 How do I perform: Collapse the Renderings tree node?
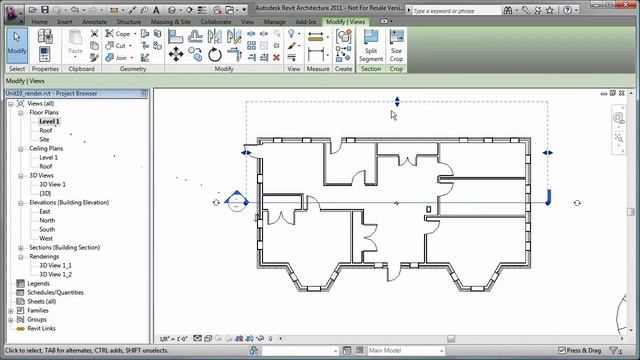point(20,257)
